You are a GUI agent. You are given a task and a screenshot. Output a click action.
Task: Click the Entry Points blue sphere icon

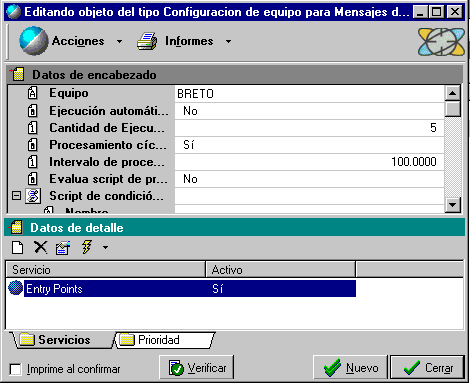point(15,288)
